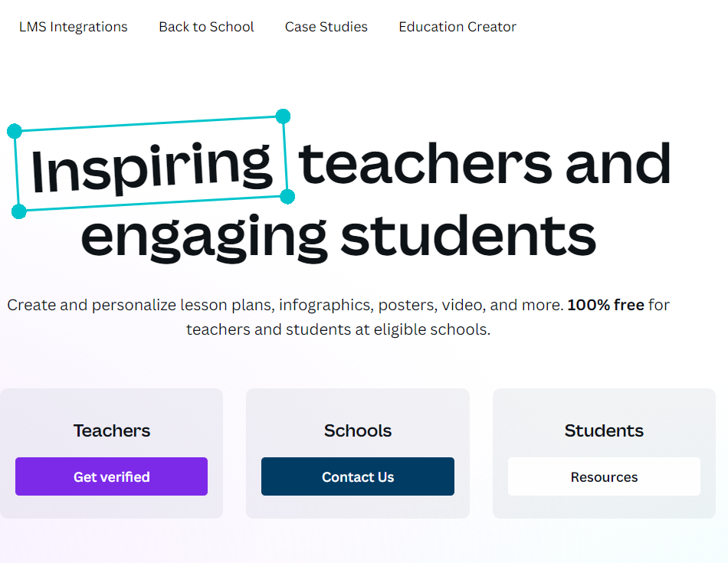Viewport: 728px width, 563px height.
Task: Click the "engaging students" headline line
Action: click(x=338, y=236)
